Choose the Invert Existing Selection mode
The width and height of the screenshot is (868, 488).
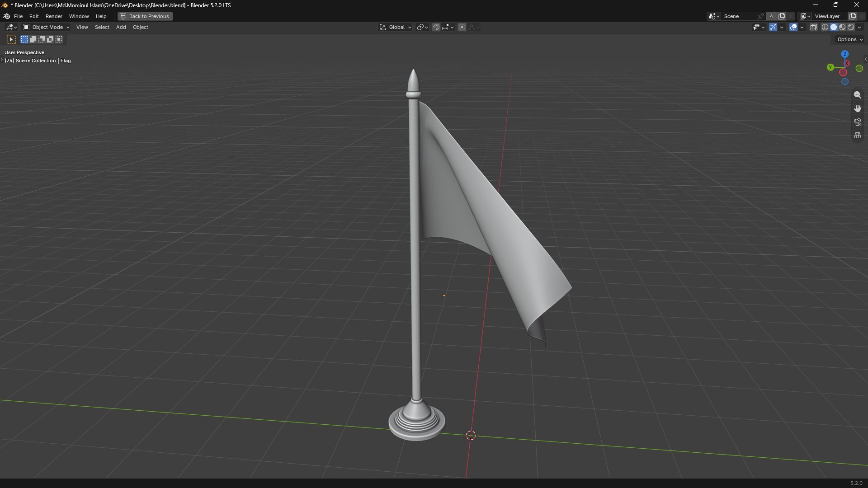pyautogui.click(x=50, y=39)
